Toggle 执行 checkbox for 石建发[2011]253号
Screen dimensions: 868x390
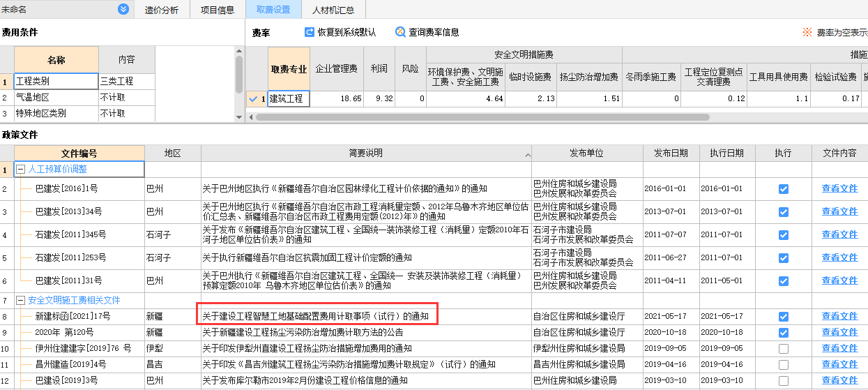pos(784,257)
